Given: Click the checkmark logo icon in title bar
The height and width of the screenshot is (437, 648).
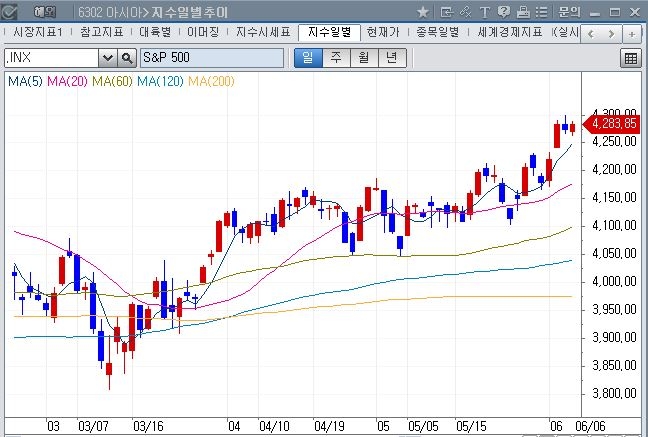Looking at the screenshot, I should tap(9, 12).
